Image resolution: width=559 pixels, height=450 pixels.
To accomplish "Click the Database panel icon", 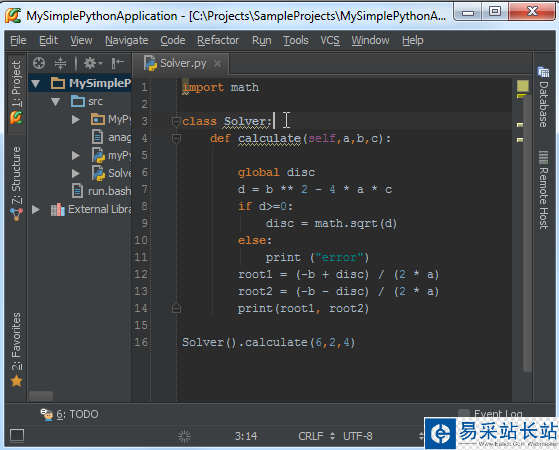I will pyautogui.click(x=544, y=72).
